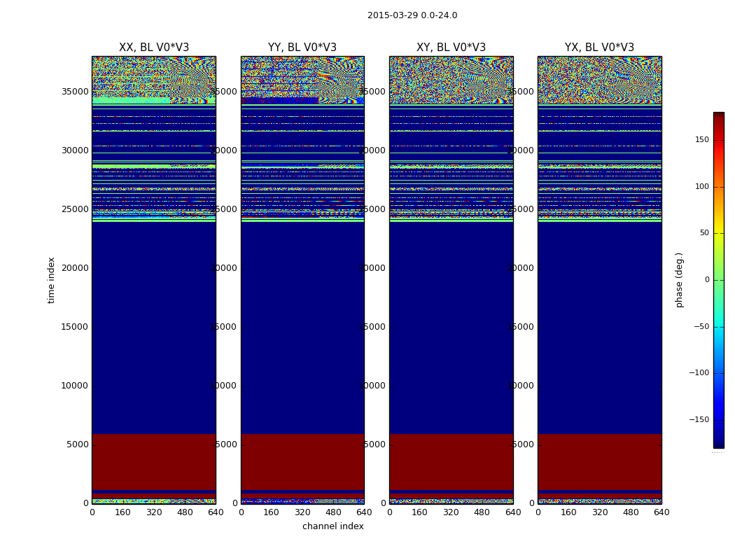The image size is (735, 560).
Task: Click the dark red band in XX panel
Action: 154,461
